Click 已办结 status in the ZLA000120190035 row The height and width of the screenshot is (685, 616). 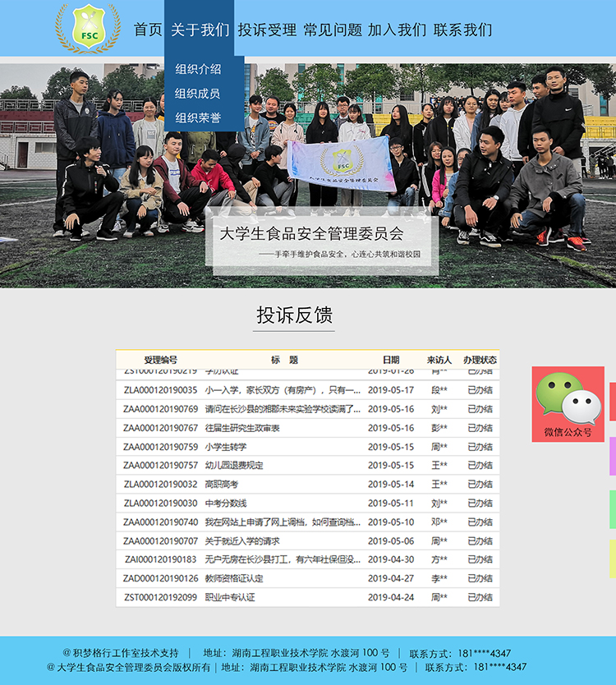tap(480, 390)
